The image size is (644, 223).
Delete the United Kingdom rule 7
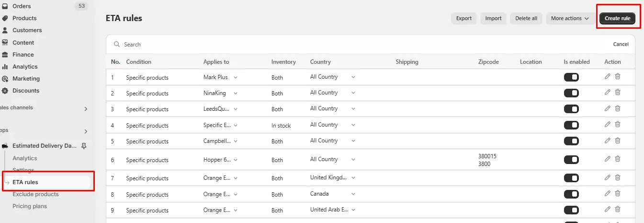[618, 177]
